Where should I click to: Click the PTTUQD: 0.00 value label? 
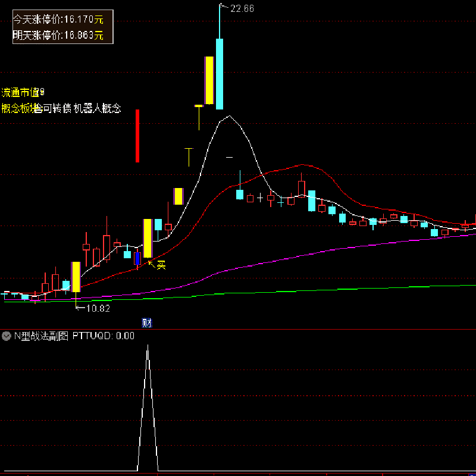point(104,336)
